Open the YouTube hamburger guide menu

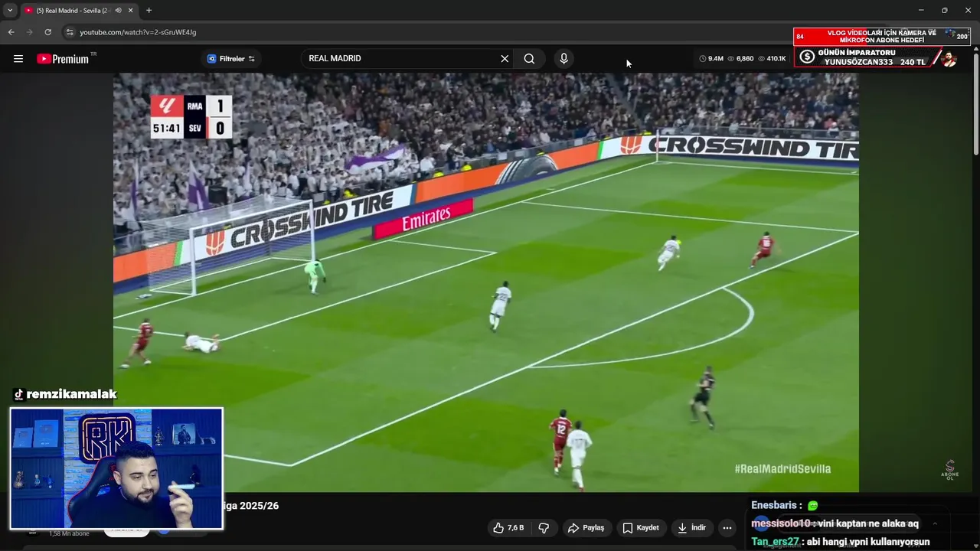coord(18,59)
